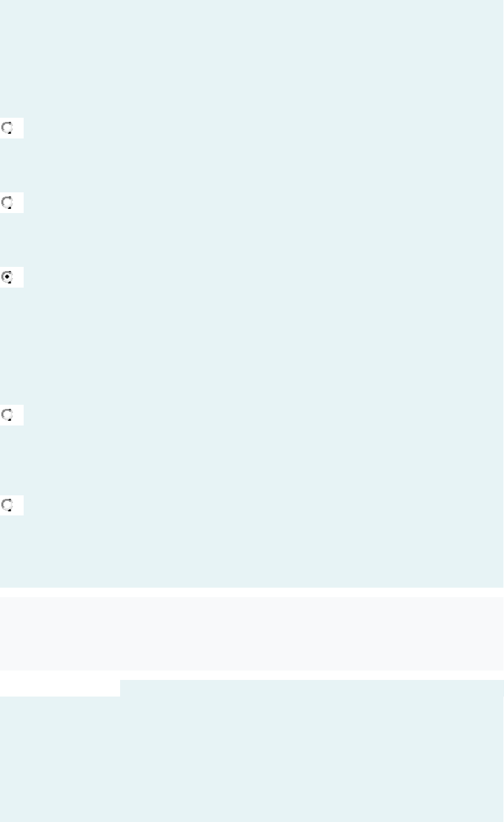This screenshot has width=504, height=822.
Task: Click the blank white tab below the options
Action: [x=60, y=688]
